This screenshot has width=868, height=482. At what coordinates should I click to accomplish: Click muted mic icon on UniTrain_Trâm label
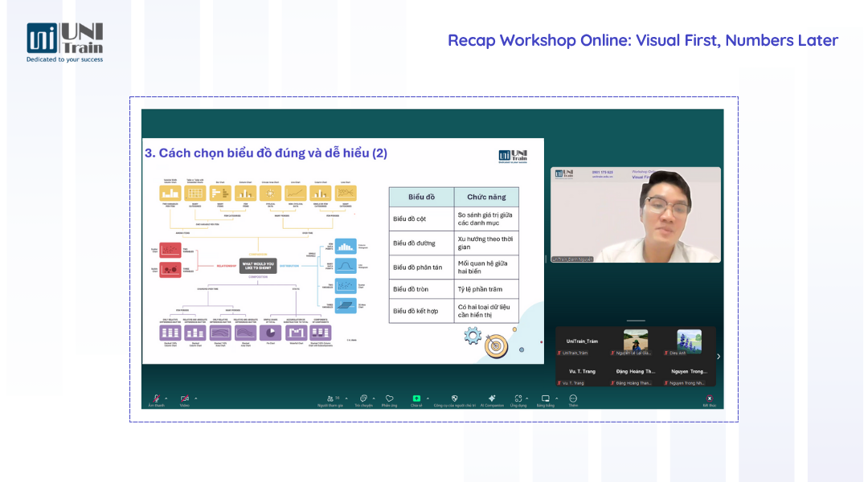(559, 353)
